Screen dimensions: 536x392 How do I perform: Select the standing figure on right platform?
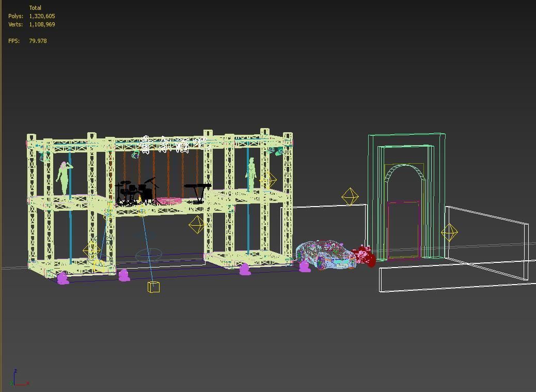coord(251,174)
